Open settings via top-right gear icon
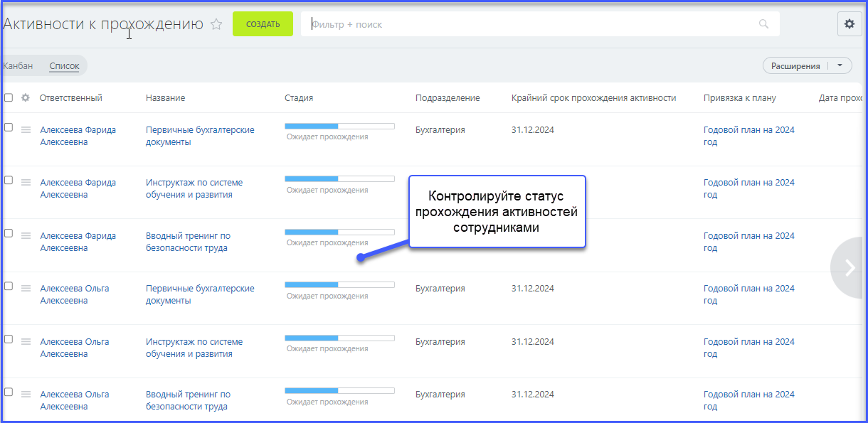Viewport: 868px width, 423px height. click(x=849, y=23)
